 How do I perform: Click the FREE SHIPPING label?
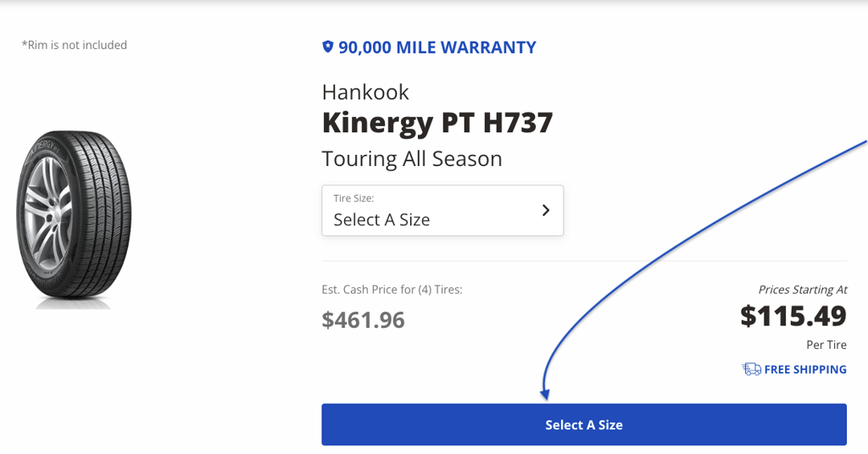(x=805, y=369)
